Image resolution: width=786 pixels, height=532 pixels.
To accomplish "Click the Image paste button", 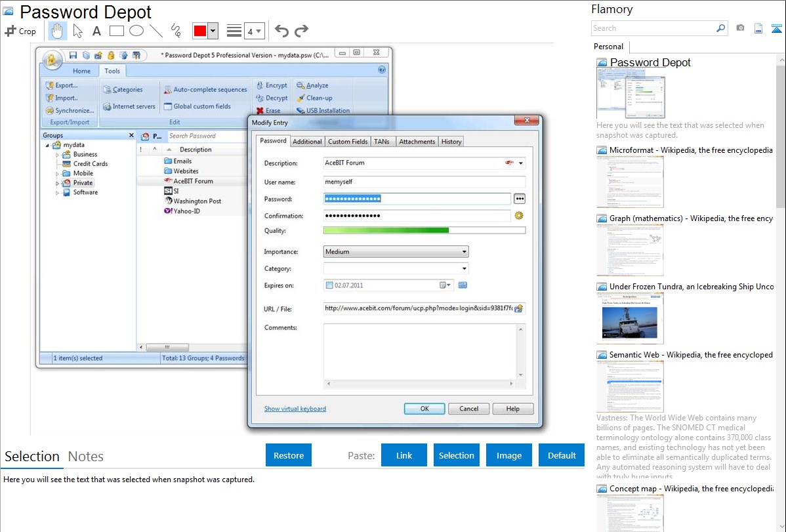I will point(509,455).
